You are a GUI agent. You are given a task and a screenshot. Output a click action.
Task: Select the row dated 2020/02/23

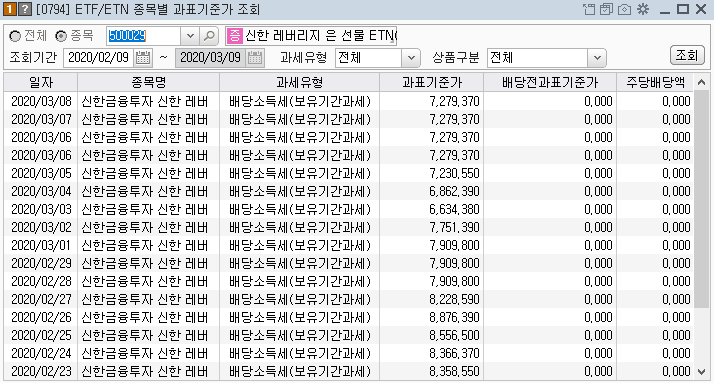348,372
